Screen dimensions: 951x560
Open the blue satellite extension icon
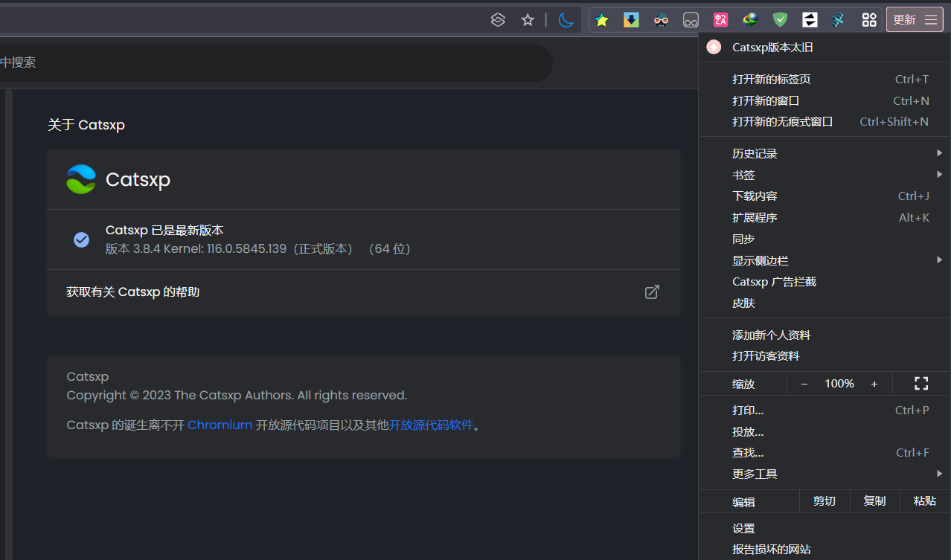839,20
